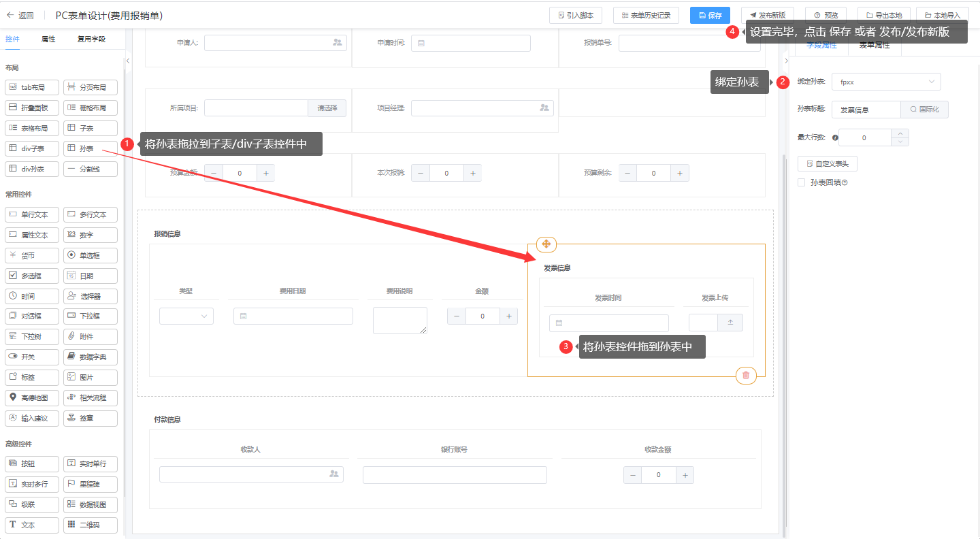Viewport: 980px width, 539px height.
Task: Select the 高德地图 map control
Action: click(x=32, y=397)
